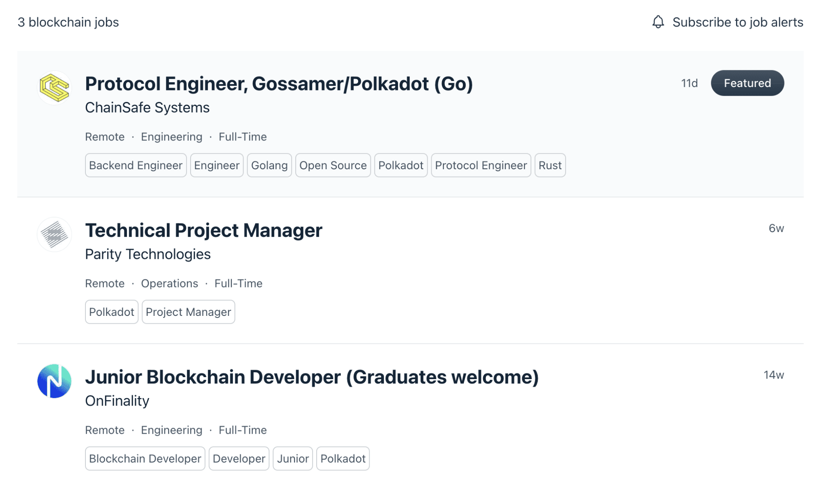The height and width of the screenshot is (504, 821).
Task: Click the 6w posting age
Action: pos(776,228)
